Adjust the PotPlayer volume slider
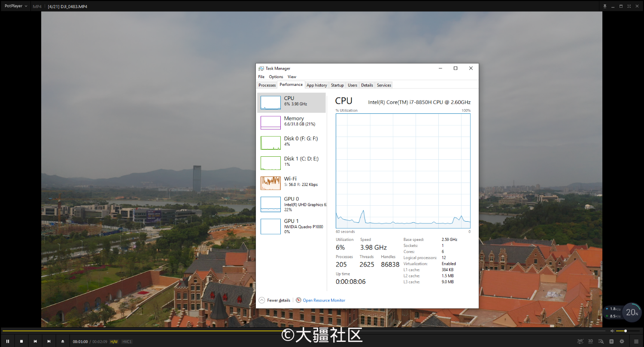Viewport: 644px width, 347px height. click(x=625, y=331)
